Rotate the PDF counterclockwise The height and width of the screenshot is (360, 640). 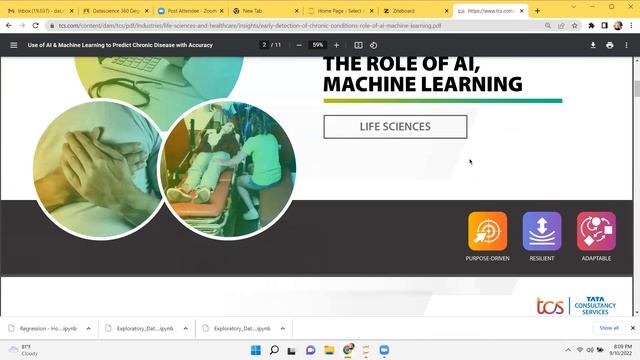tap(373, 45)
